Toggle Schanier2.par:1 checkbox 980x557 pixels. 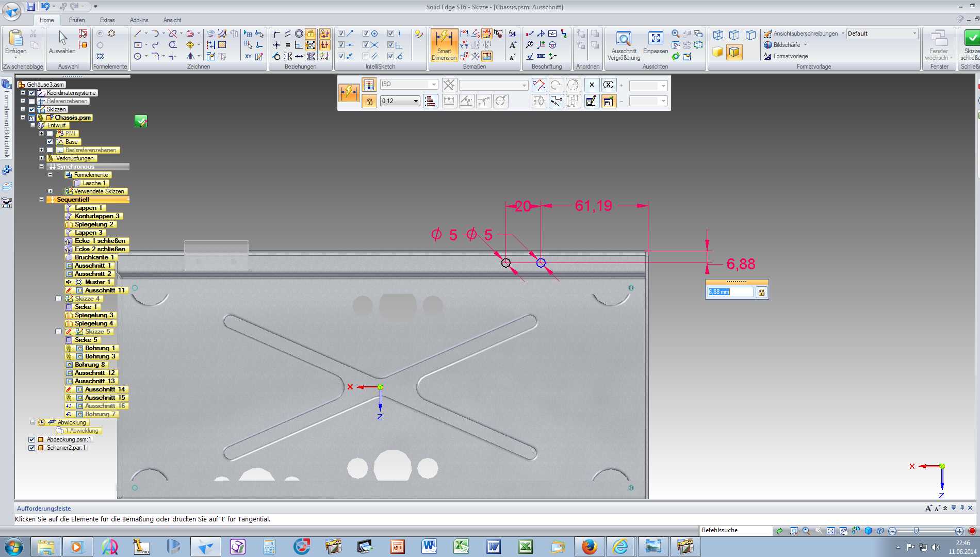(31, 448)
